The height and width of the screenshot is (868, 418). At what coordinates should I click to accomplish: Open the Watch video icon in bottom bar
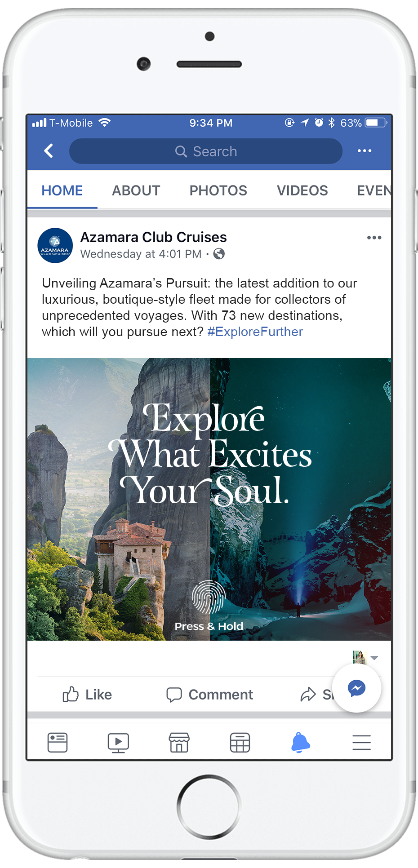(118, 743)
